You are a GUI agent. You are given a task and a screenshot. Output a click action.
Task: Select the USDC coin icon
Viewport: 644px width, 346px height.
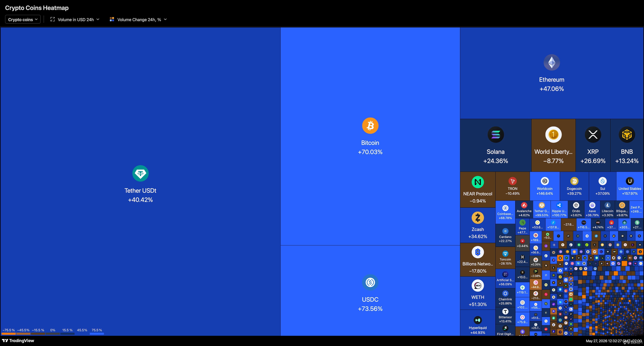[370, 282]
